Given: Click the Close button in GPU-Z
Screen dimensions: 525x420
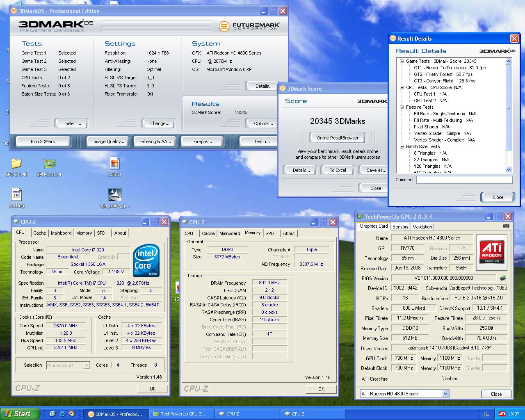Looking at the screenshot, I should (x=496, y=394).
